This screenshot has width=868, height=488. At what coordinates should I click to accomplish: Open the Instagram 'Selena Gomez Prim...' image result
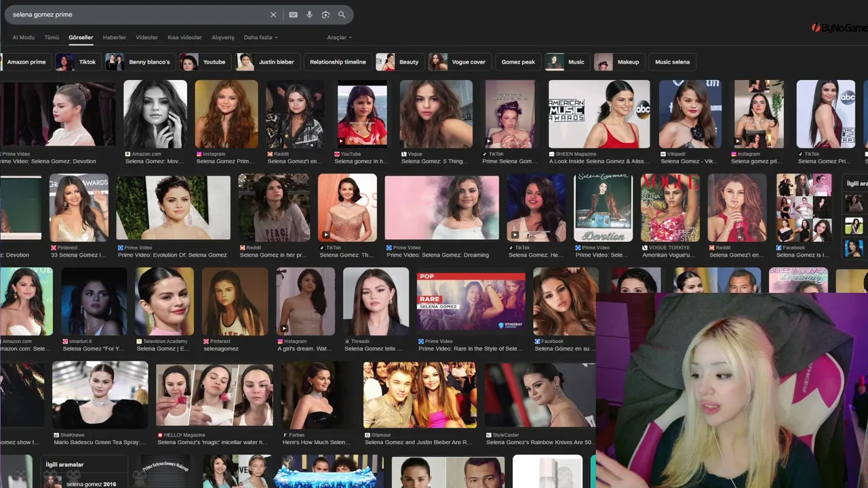tap(226, 114)
